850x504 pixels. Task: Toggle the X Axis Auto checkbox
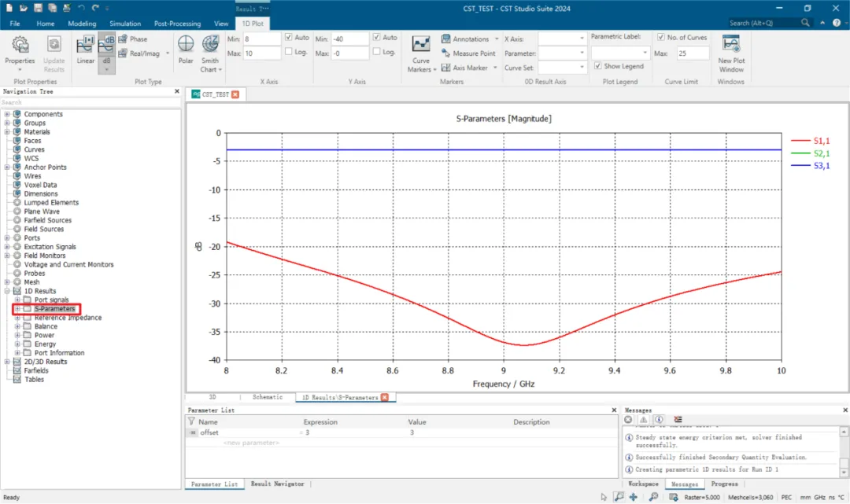288,38
